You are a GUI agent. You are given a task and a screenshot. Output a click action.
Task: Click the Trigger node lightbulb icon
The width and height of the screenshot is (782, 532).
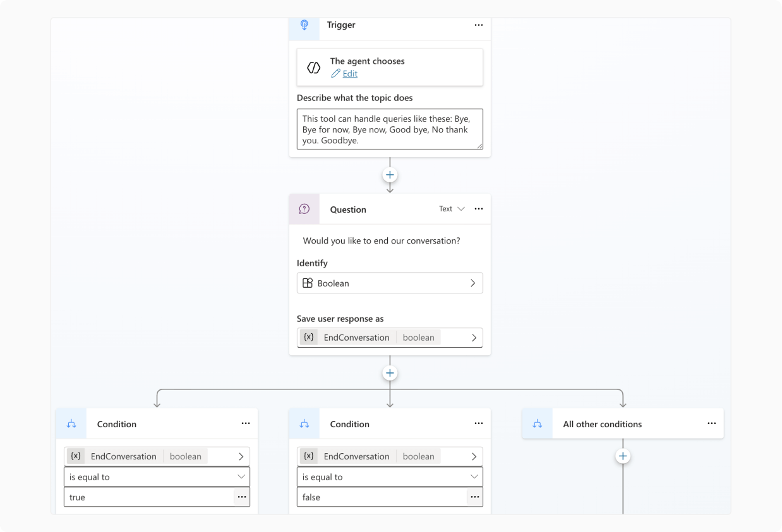coord(304,25)
